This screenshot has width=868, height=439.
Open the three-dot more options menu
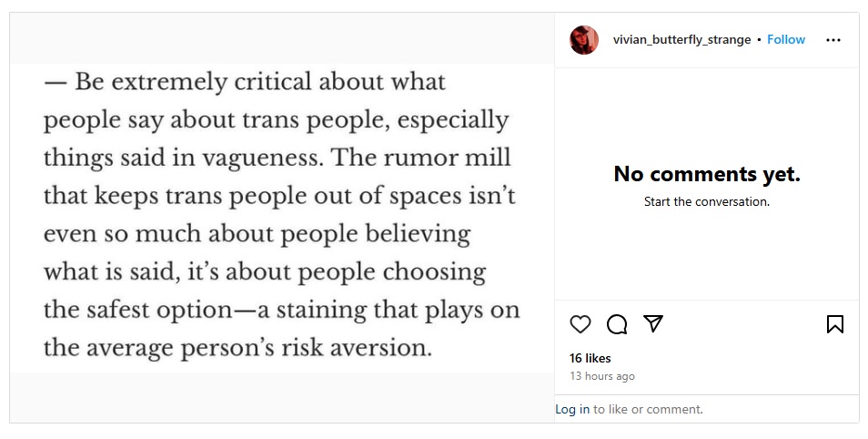pos(833,40)
